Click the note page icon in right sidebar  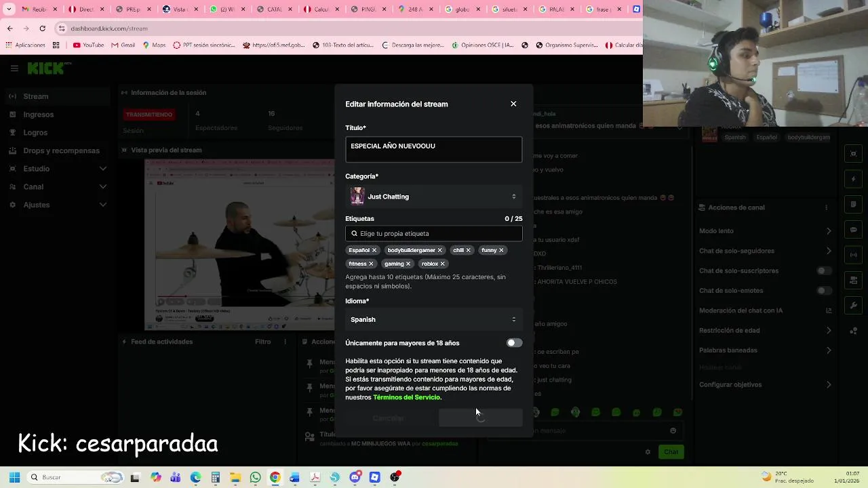pyautogui.click(x=854, y=204)
